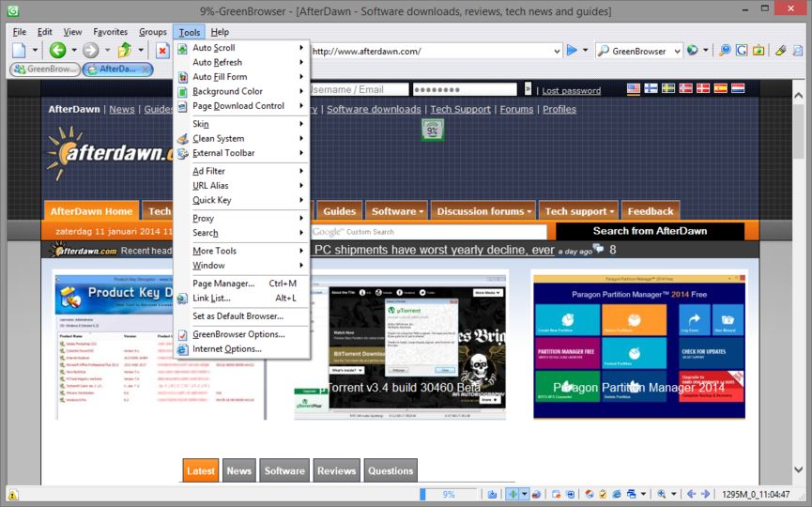Close the AfterDa... tab via X

pos(146,69)
